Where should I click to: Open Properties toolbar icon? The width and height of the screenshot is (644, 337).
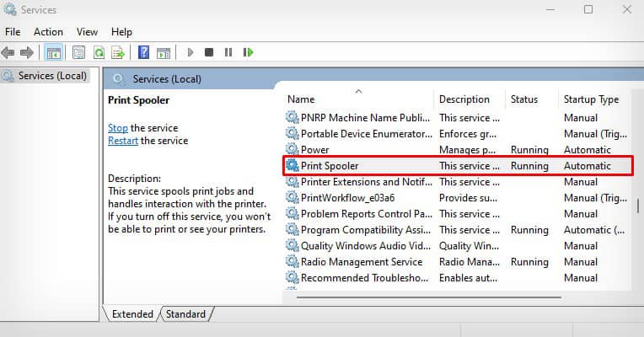[x=79, y=52]
